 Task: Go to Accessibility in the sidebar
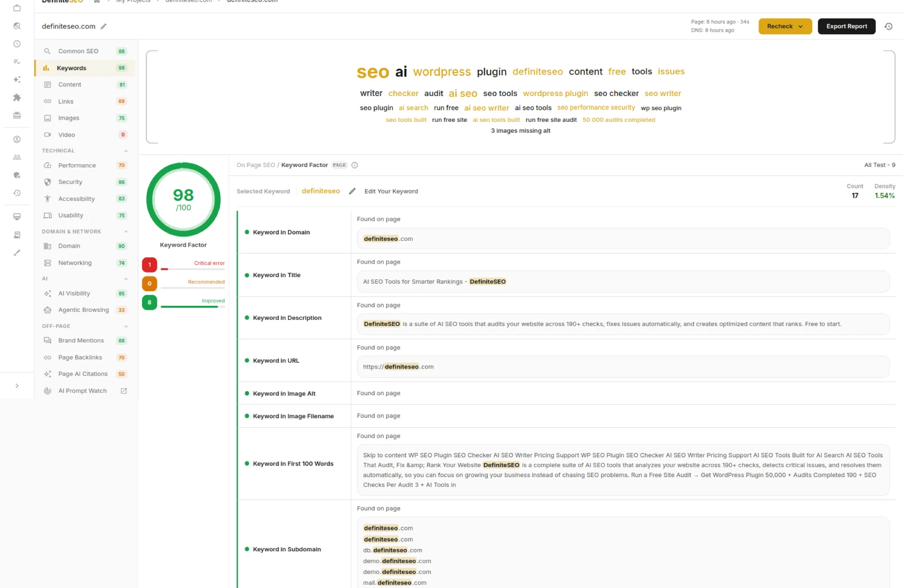coord(85,199)
